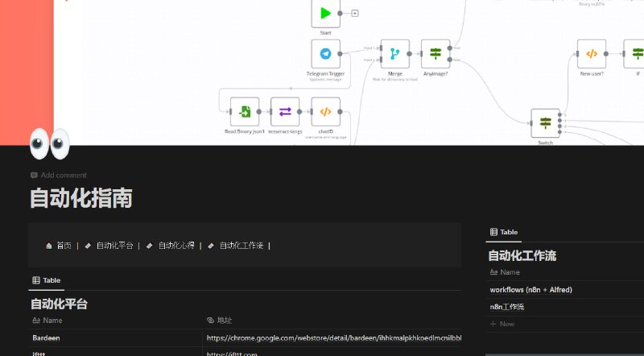Click diamond icon before 自动化心得 link
This screenshot has width=644, height=356.
pos(150,246)
